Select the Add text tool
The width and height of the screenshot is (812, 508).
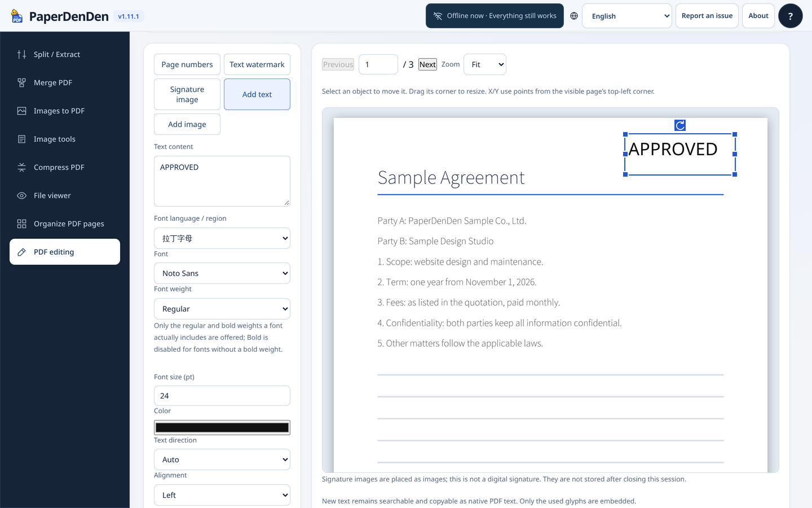[x=257, y=94]
